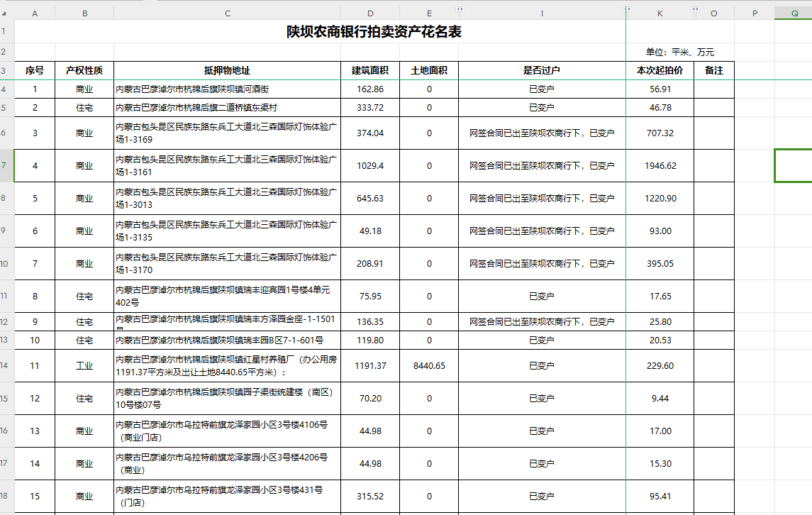The width and height of the screenshot is (812, 515).
Task: Click the 序号 header cell
Action: [35, 70]
